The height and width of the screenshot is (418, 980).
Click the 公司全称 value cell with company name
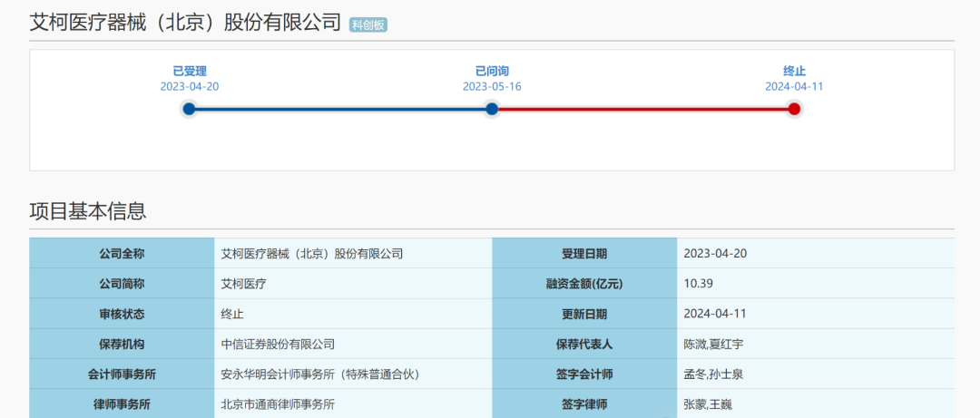coord(353,254)
